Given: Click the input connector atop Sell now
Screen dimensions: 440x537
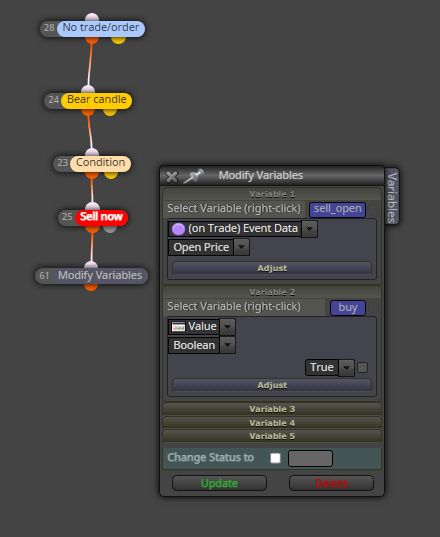Looking at the screenshot, I should [92, 206].
